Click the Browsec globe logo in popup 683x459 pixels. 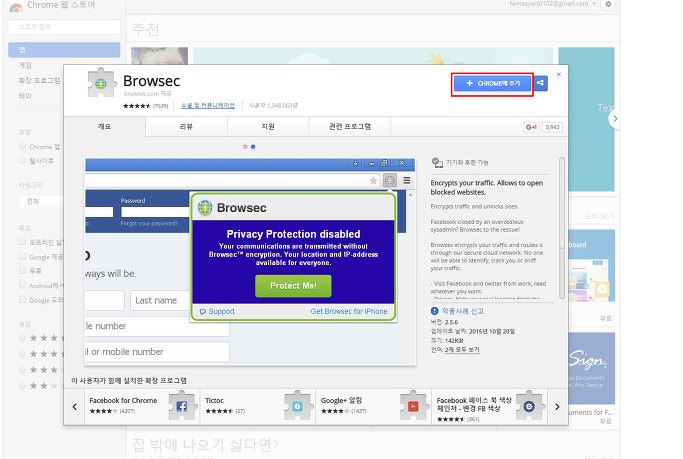click(205, 208)
